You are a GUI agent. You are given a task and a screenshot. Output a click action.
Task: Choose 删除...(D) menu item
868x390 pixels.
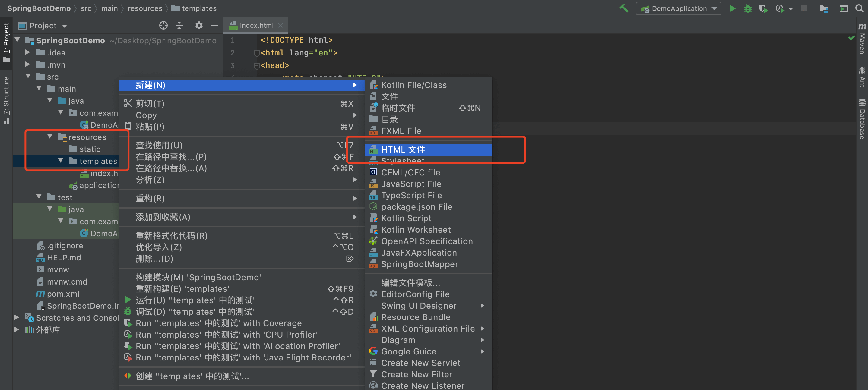(x=242, y=259)
